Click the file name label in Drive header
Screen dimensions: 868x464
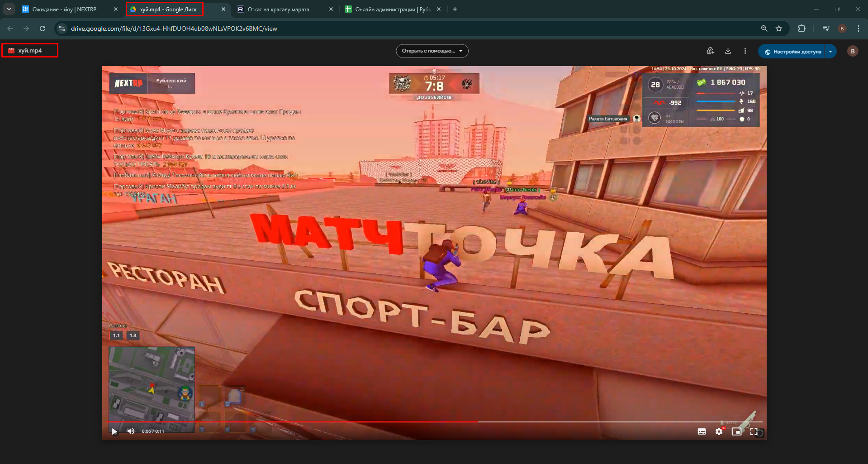[x=30, y=51]
